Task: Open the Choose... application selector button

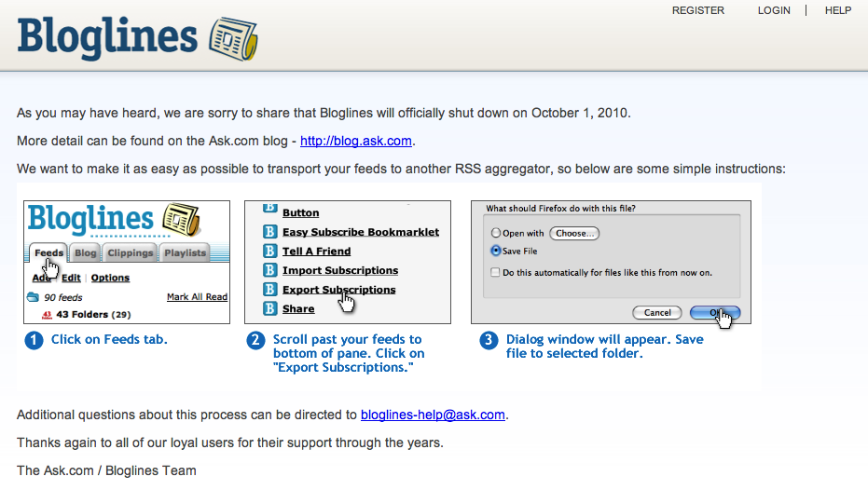Action: [x=574, y=234]
